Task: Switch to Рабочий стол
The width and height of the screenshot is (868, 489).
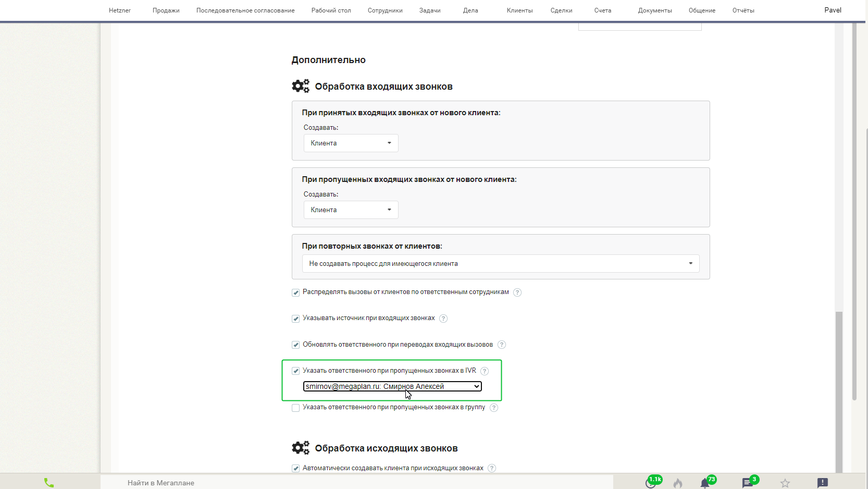Action: click(x=331, y=10)
